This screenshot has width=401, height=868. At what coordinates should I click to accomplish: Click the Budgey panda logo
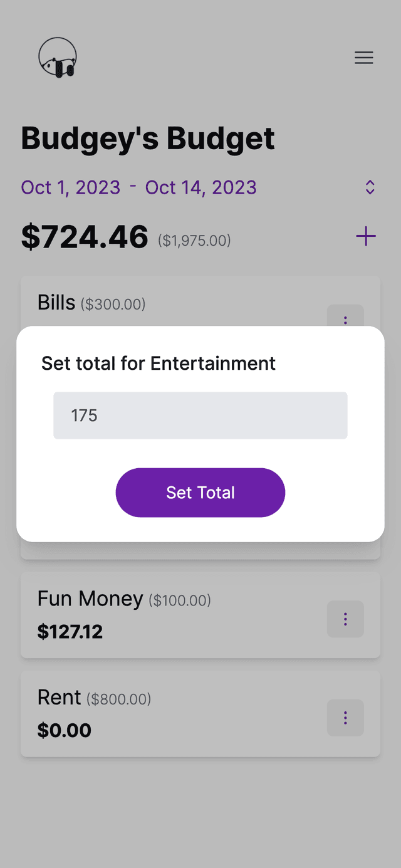(x=58, y=58)
